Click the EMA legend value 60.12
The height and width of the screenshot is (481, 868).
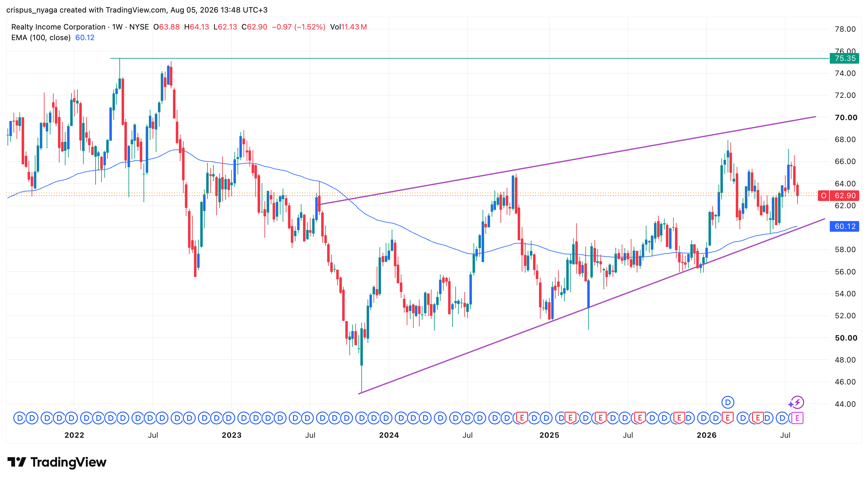(85, 37)
